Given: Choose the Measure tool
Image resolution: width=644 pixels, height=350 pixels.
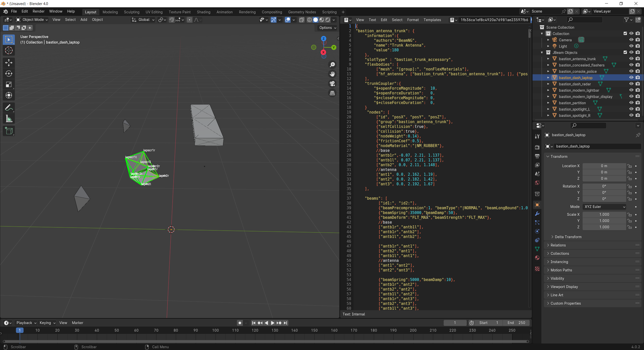Looking at the screenshot, I should [x=9, y=119].
